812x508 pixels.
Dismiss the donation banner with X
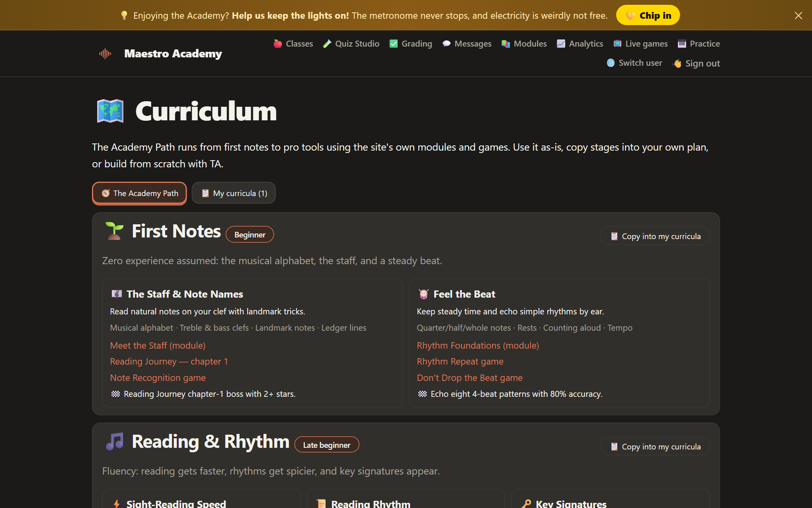(x=798, y=16)
